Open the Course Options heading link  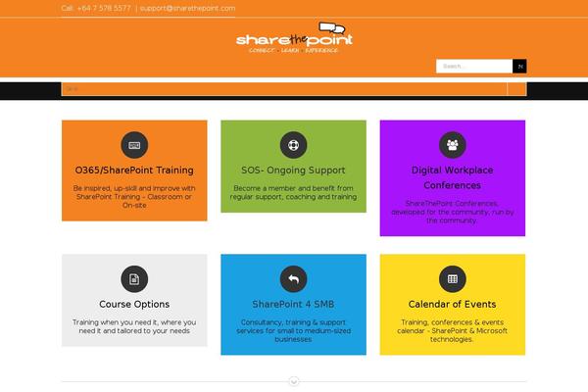point(134,304)
